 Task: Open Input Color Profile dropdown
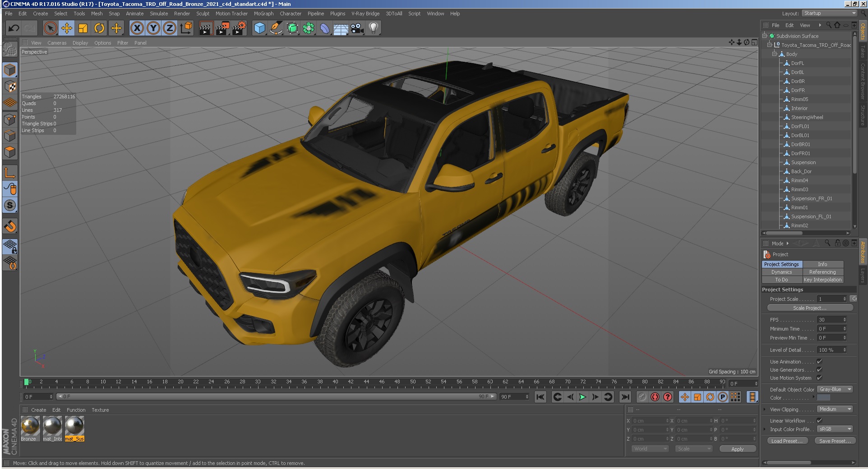click(835, 429)
